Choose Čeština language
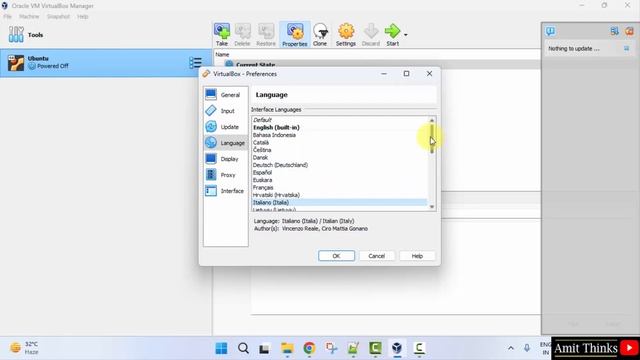 coord(340,150)
